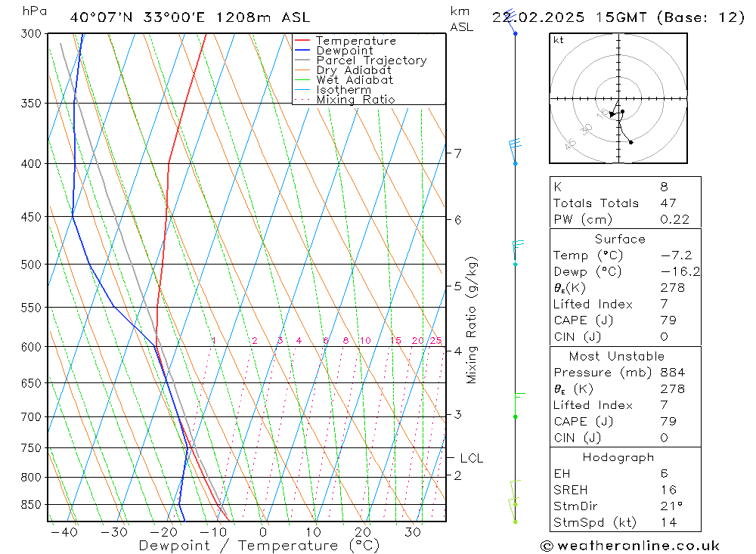Click the 2 km altitude label
756x554 pixels.
457,475
